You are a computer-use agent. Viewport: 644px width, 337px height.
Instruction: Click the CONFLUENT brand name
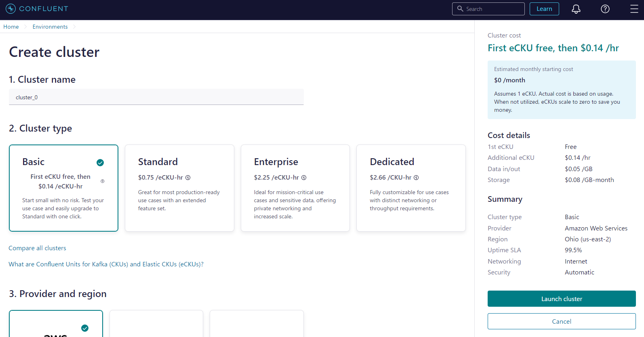44,8
